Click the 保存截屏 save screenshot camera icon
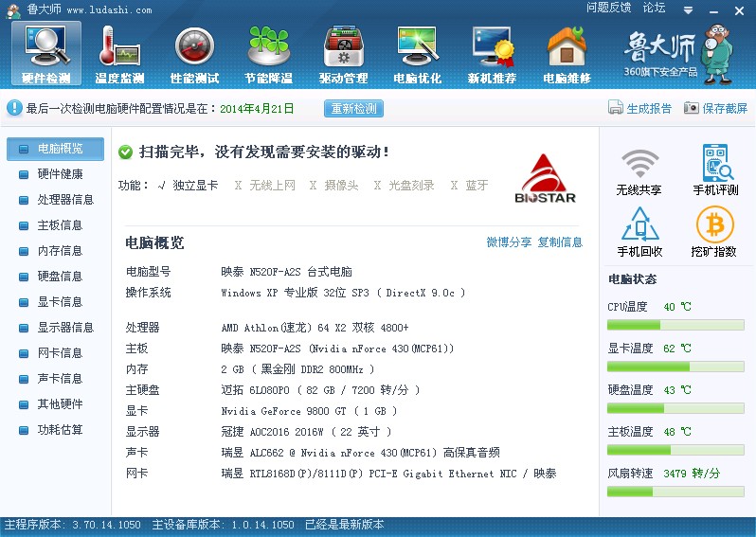Image resolution: width=756 pixels, height=537 pixels. 691,108
